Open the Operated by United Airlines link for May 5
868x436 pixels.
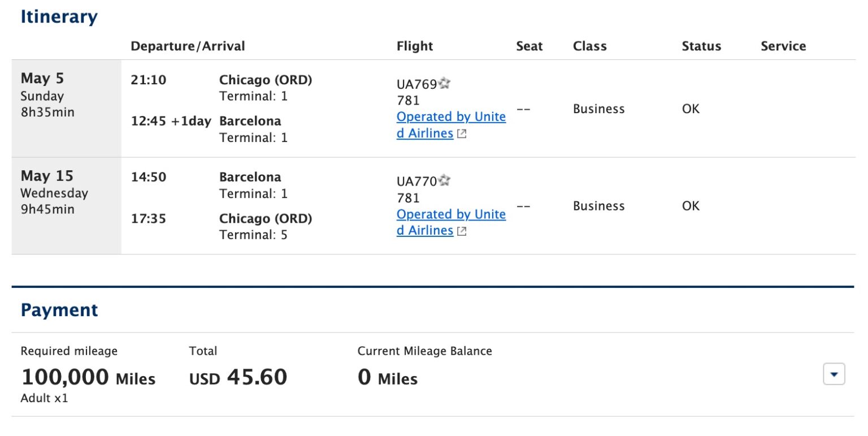tap(450, 116)
